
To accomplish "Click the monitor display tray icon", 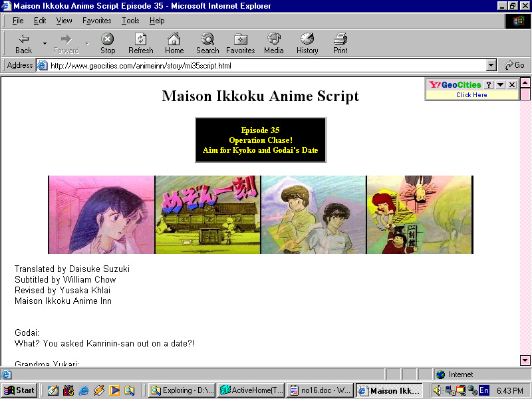I will (461, 390).
